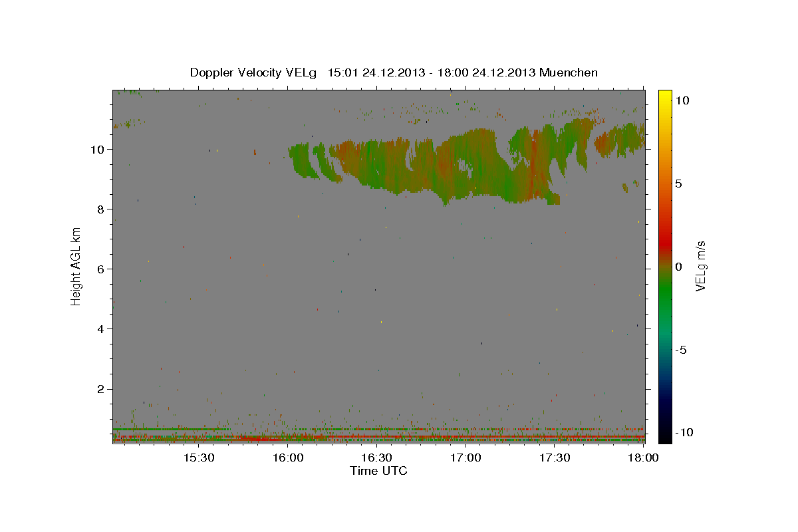The image size is (798, 532).
Task: Click the colorbar value -5 label
Action: [680, 350]
